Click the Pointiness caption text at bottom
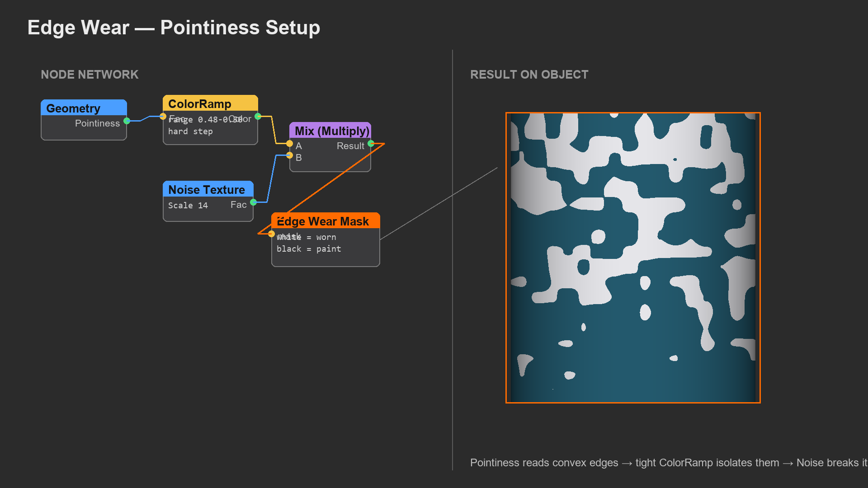This screenshot has width=868, height=488. (669, 463)
